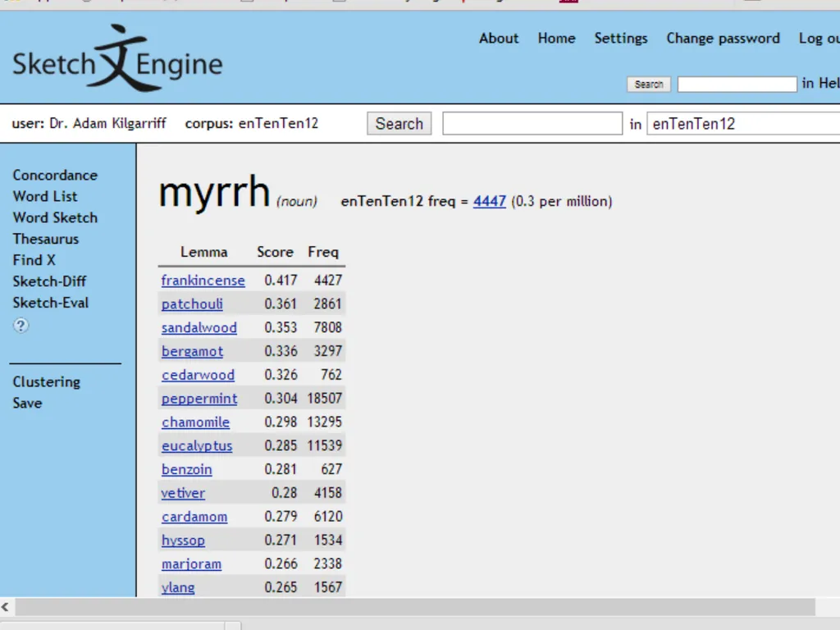Click eucalyptus frequency 11539
Screen dimensions: 840x630
tap(324, 445)
